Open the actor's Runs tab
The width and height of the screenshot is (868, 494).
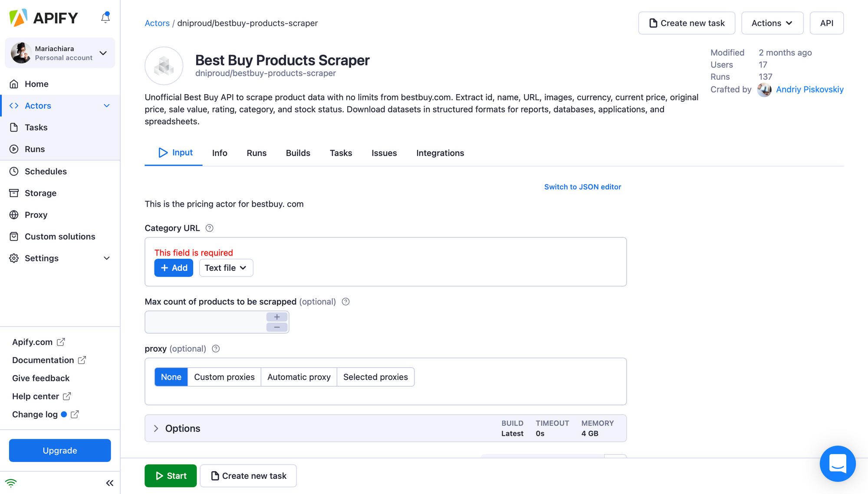(x=256, y=153)
